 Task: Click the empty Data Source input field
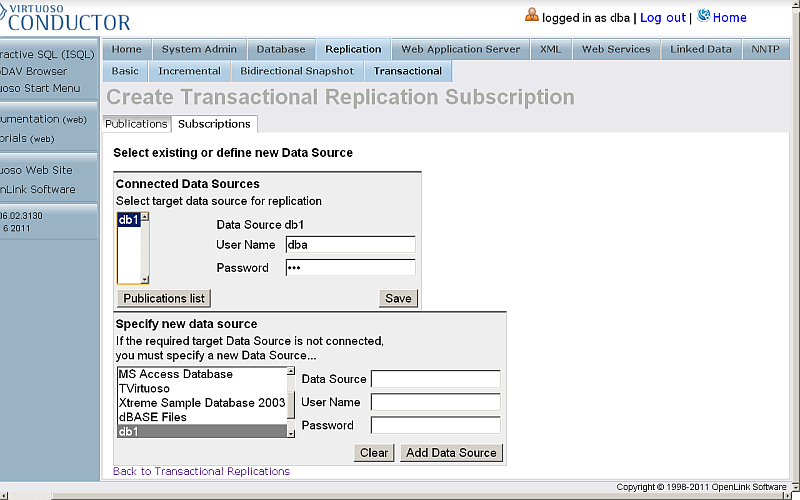coord(435,379)
